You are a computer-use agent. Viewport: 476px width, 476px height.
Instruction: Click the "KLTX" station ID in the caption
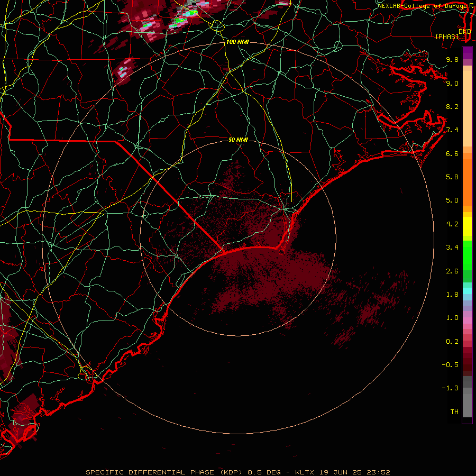(306, 472)
